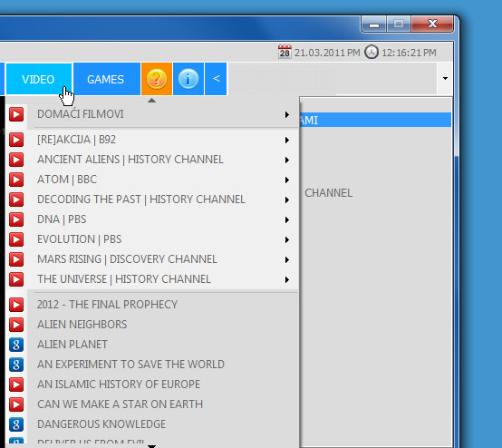Click the play icon beside DECODING THE PAST
Screen dimensions: 502x448
click(16, 200)
